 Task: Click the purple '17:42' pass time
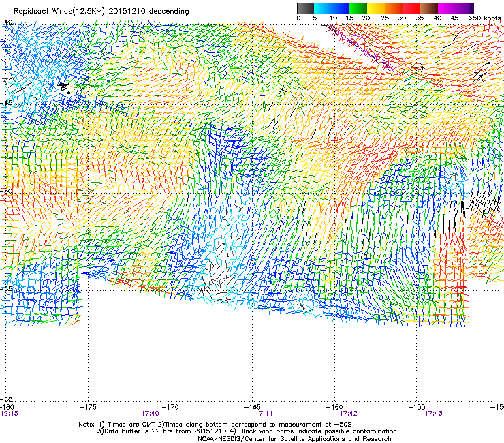pyautogui.click(x=349, y=414)
